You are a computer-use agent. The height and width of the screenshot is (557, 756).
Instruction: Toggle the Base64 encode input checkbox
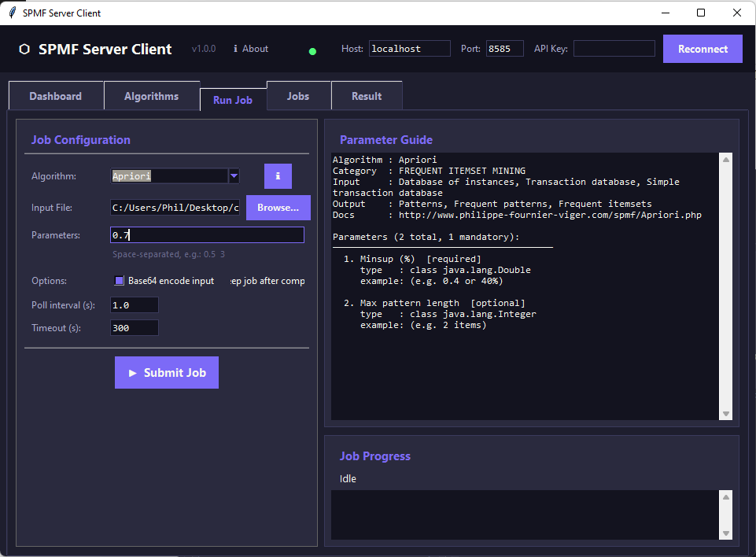120,281
